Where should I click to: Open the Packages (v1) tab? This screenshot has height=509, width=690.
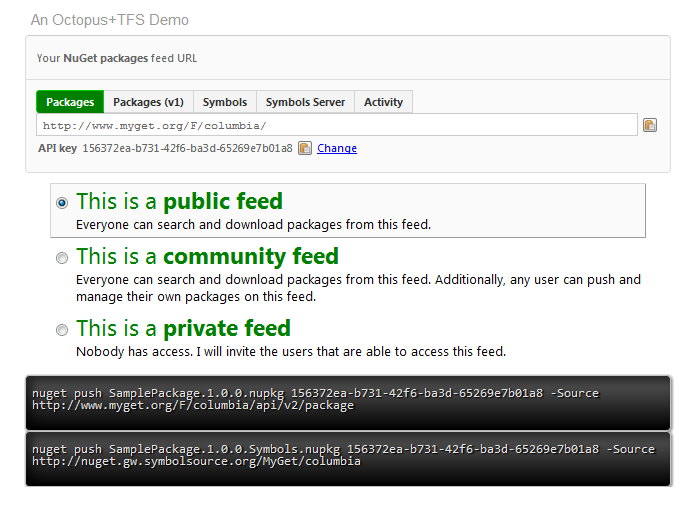[148, 102]
